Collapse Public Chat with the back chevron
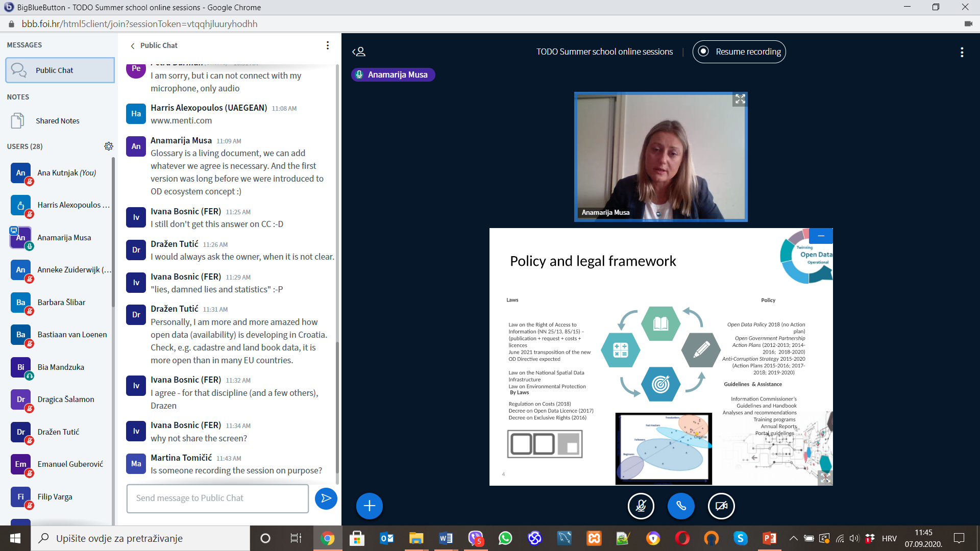The width and height of the screenshot is (980, 551). pos(133,46)
